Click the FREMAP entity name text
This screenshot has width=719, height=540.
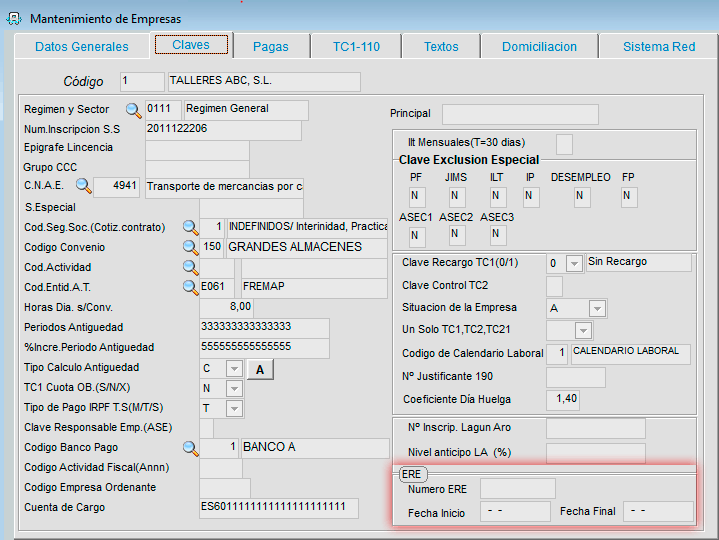(264, 287)
